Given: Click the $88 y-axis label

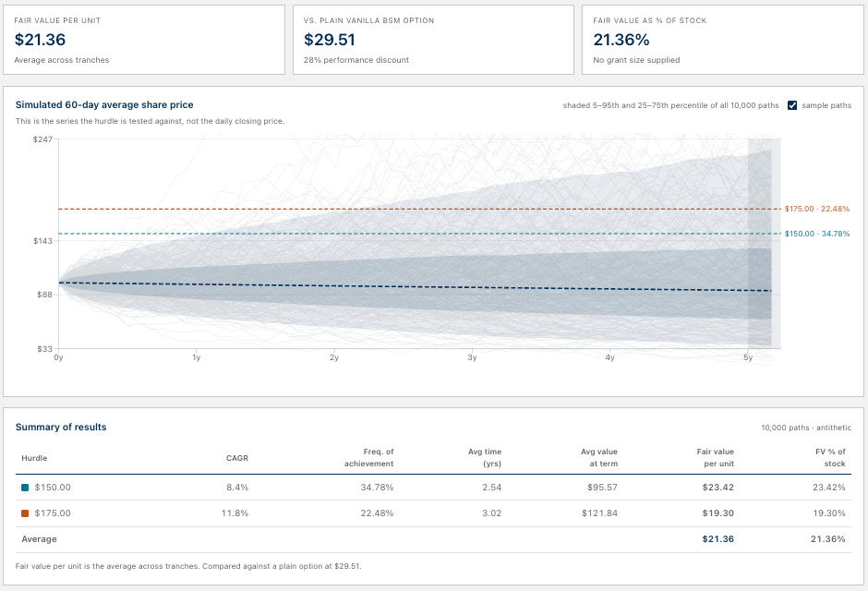Looking at the screenshot, I should click(44, 295).
